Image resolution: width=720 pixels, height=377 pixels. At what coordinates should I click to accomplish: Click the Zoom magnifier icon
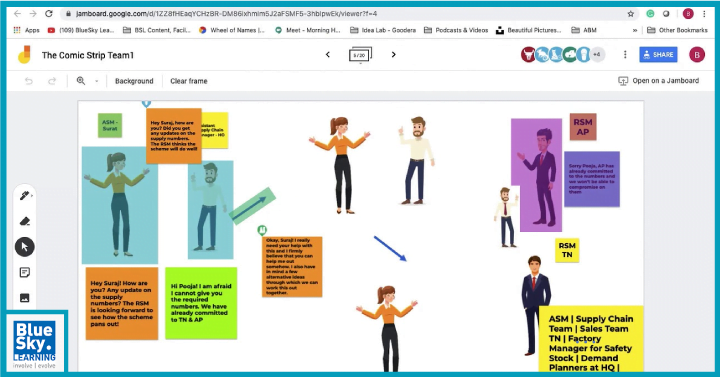tap(81, 81)
